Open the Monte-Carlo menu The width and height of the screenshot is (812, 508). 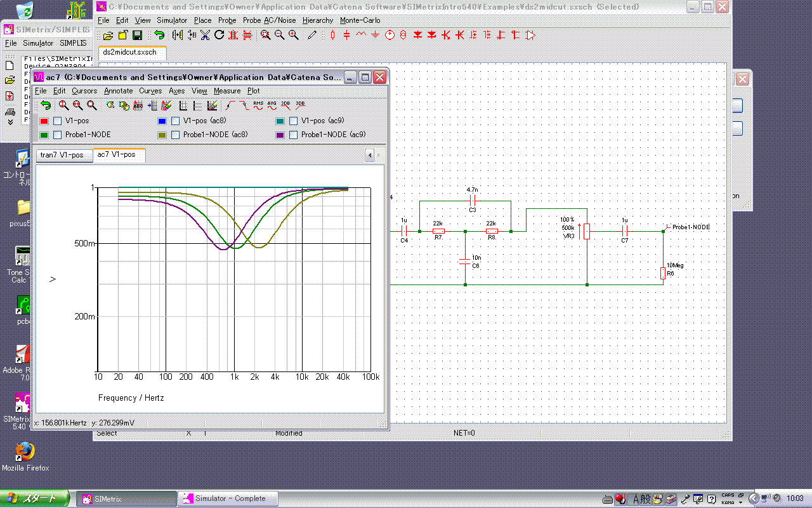tap(360, 20)
